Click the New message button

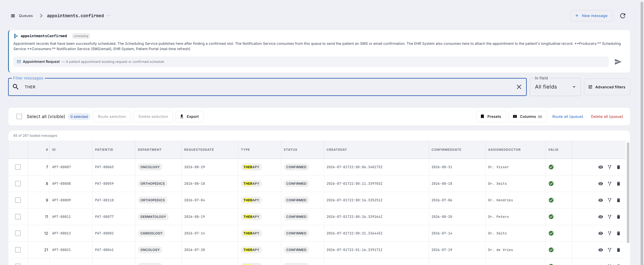(591, 16)
